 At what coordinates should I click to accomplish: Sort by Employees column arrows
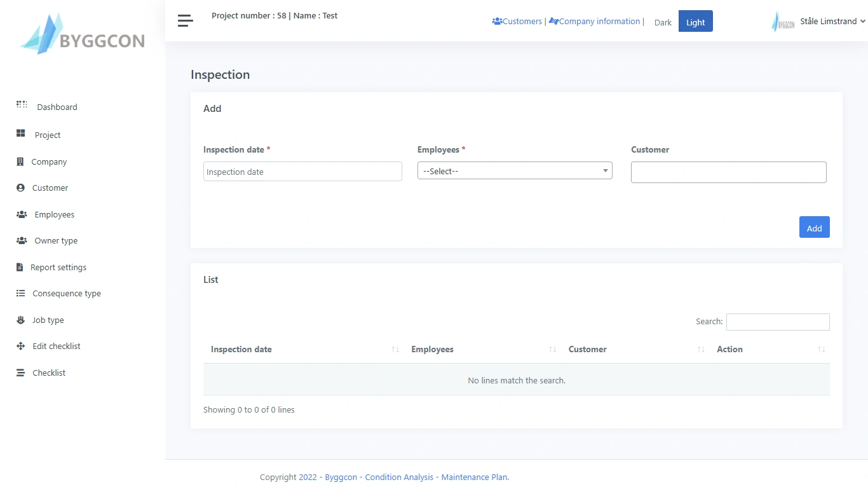tap(552, 350)
